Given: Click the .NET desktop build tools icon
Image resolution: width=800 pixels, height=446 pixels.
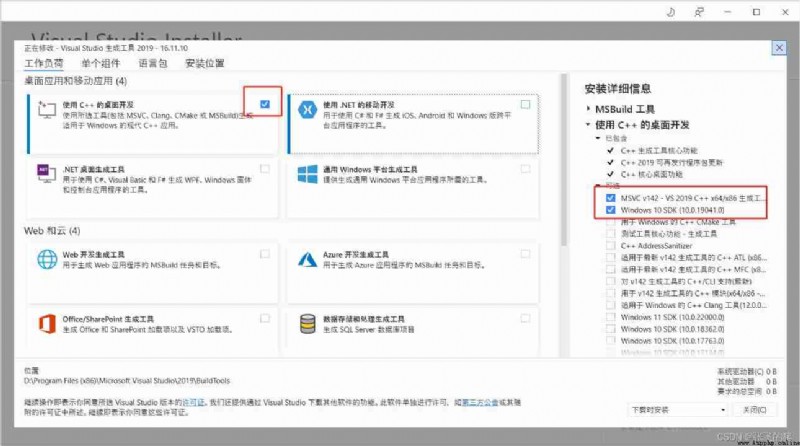Looking at the screenshot, I should pos(46,174).
